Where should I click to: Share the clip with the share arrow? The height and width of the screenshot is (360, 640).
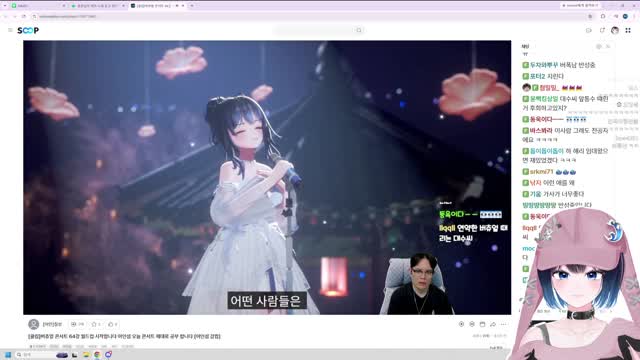493,324
